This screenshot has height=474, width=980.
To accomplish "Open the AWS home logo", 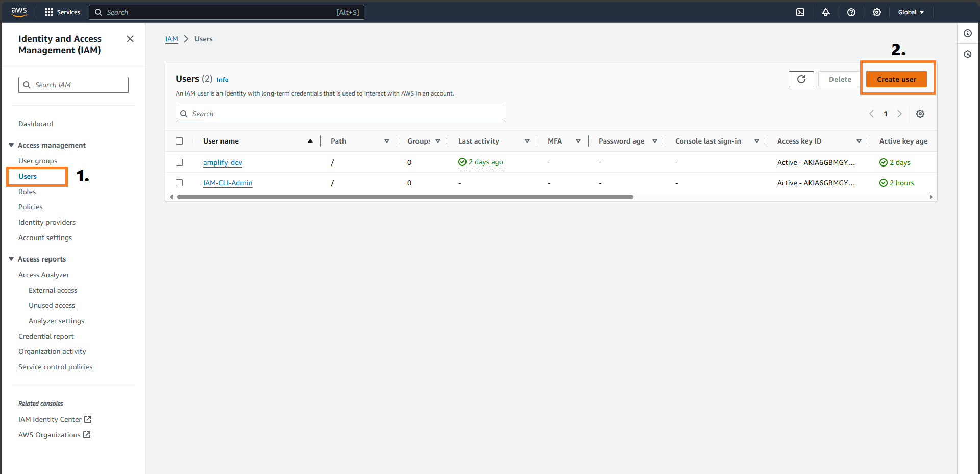I will tap(19, 12).
